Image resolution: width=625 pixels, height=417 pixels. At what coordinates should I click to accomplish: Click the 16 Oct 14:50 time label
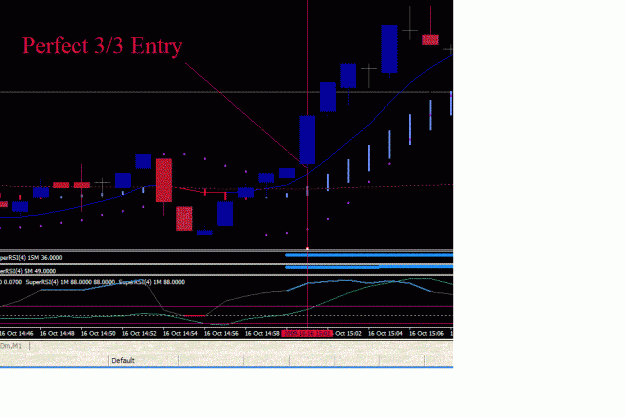coord(98,333)
